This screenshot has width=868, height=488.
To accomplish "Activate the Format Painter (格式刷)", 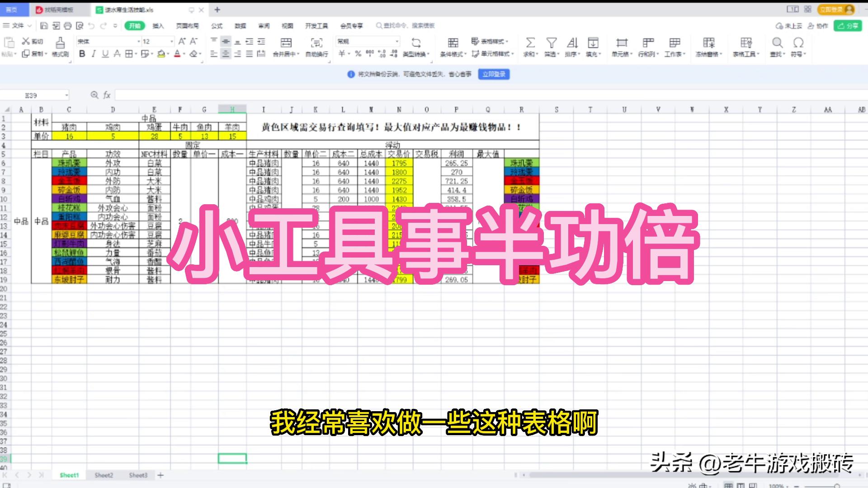I will click(x=60, y=45).
